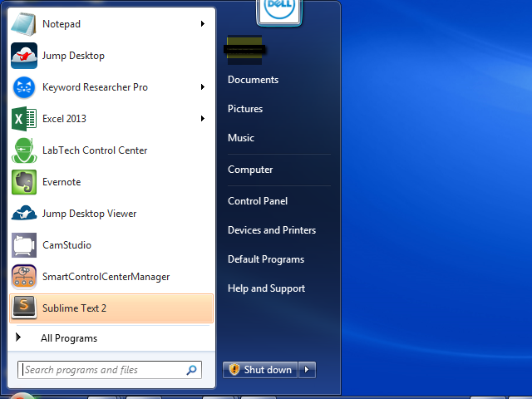Select the Notepad label text
This screenshot has height=399, width=532.
click(62, 24)
